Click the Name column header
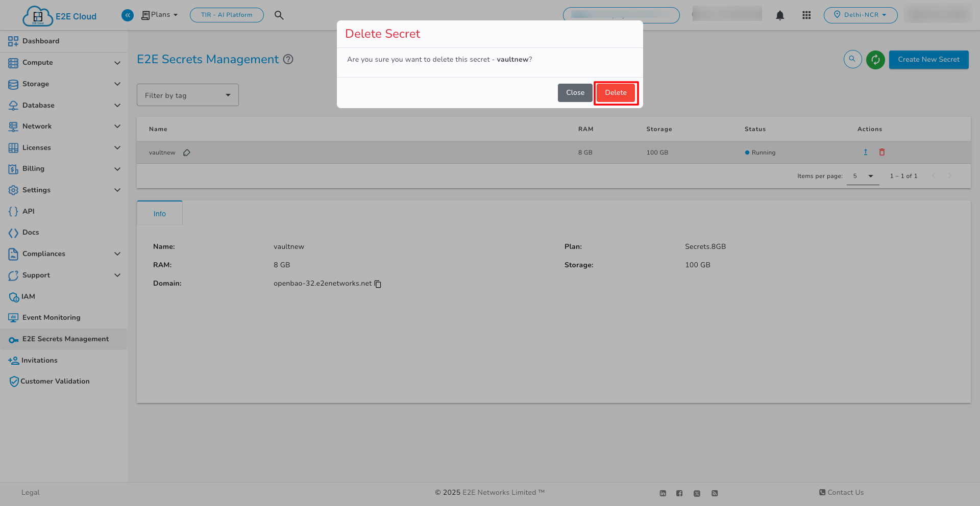980x506 pixels. pyautogui.click(x=158, y=129)
